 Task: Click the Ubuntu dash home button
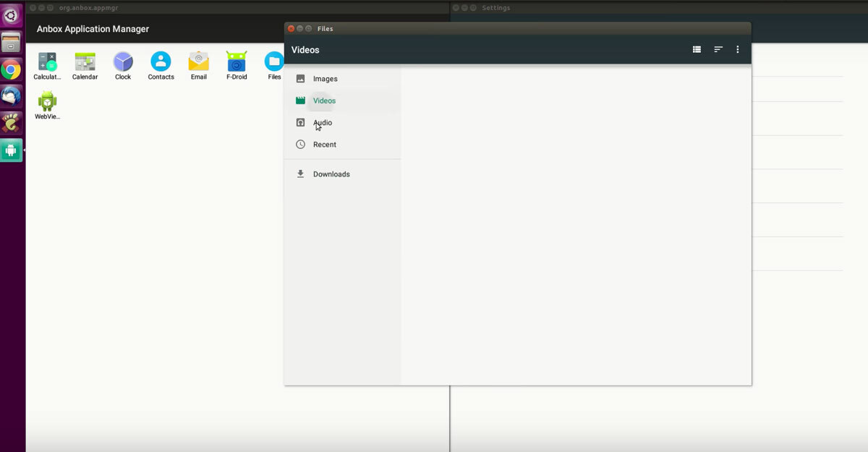point(11,14)
